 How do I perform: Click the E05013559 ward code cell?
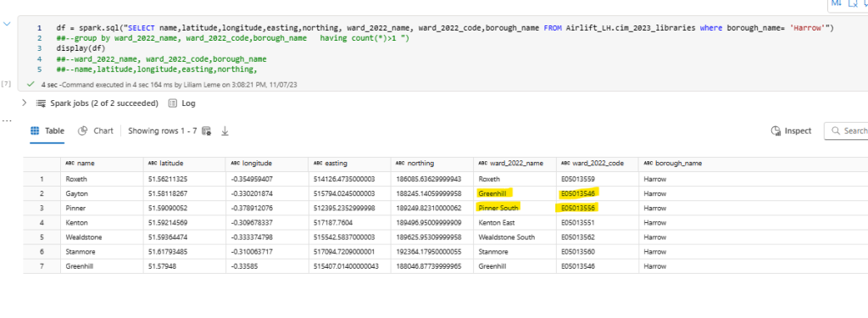pos(598,179)
